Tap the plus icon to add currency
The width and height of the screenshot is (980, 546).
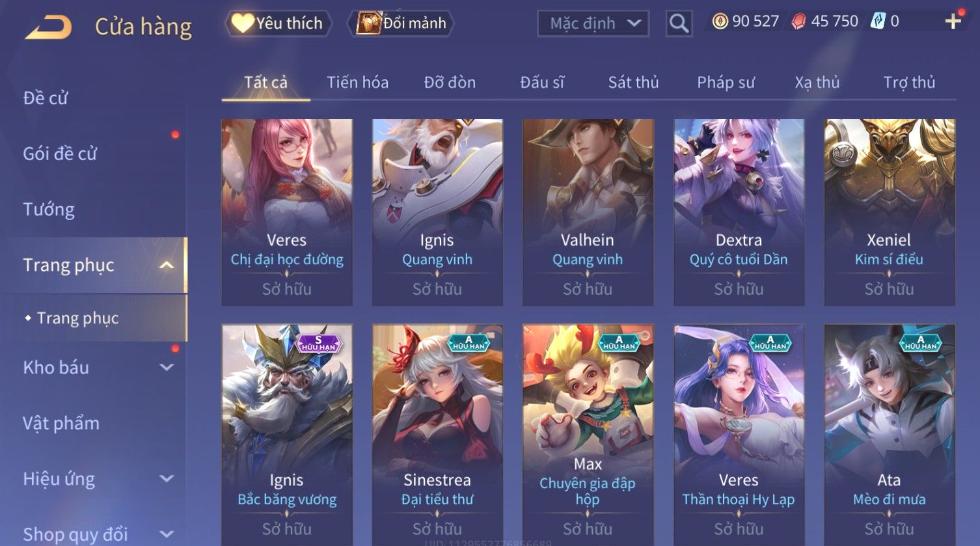click(953, 21)
